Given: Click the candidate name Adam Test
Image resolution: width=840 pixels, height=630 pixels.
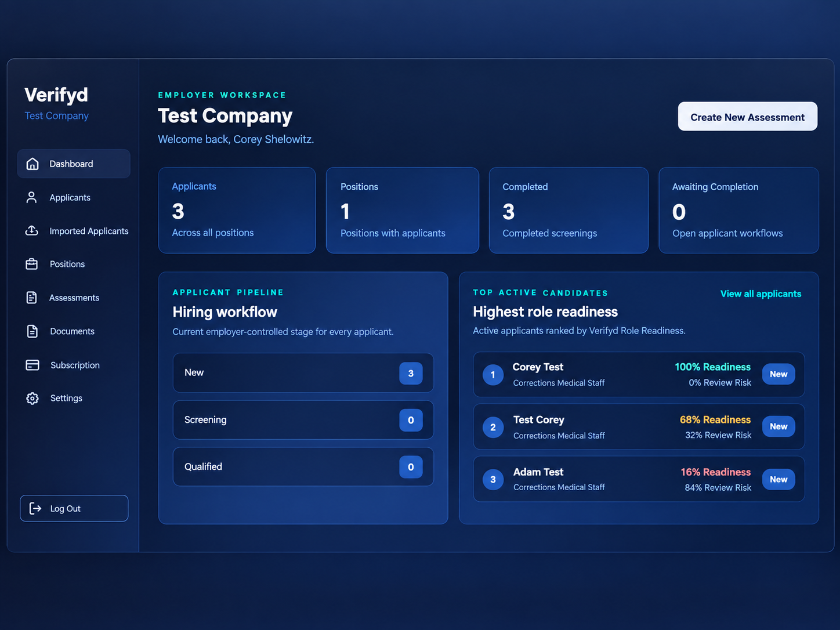Looking at the screenshot, I should pos(538,472).
